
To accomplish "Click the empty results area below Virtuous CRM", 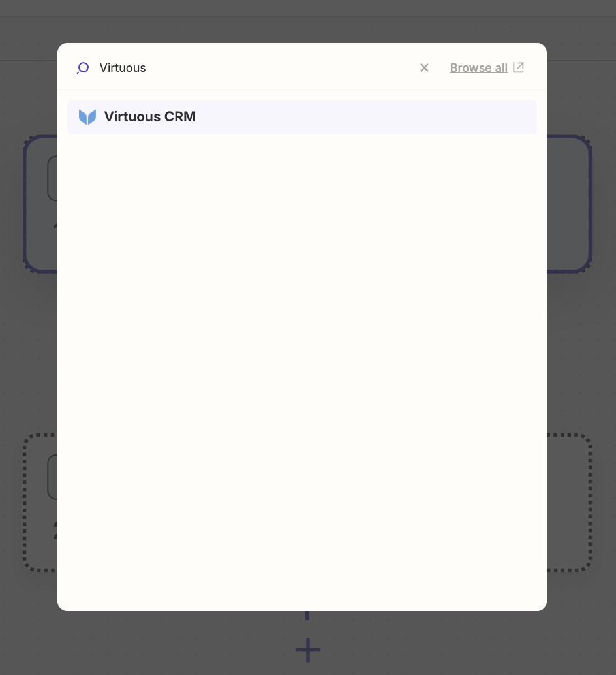I will tap(302, 370).
